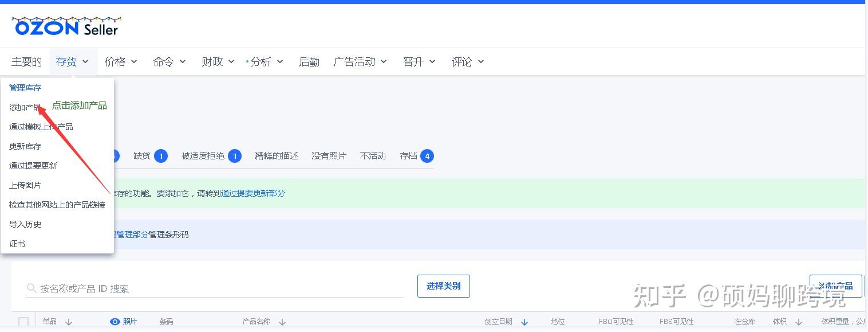Click the 选择类别 button
The width and height of the screenshot is (868, 332).
[443, 286]
